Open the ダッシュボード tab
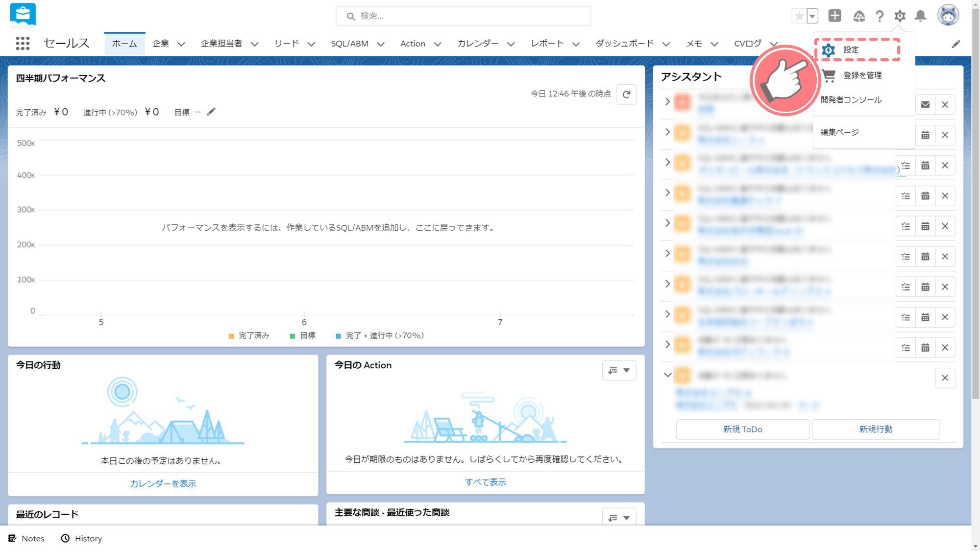This screenshot has height=551, width=980. point(624,44)
